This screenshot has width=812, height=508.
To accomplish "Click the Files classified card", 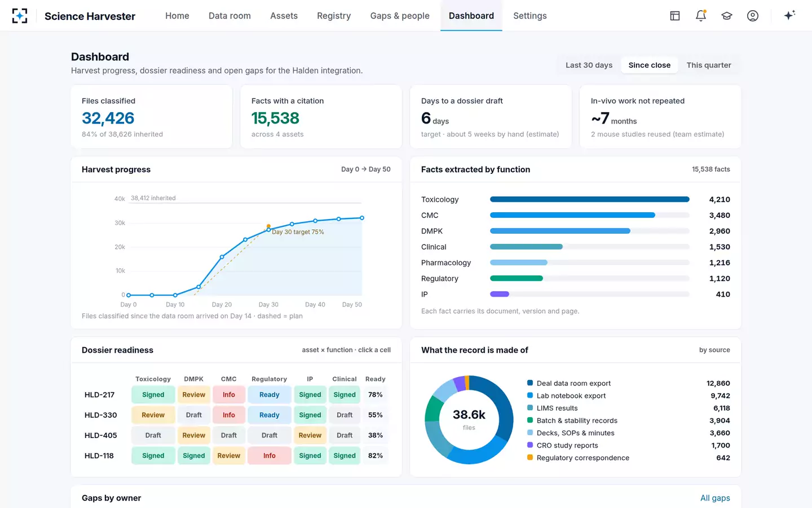I will click(152, 117).
